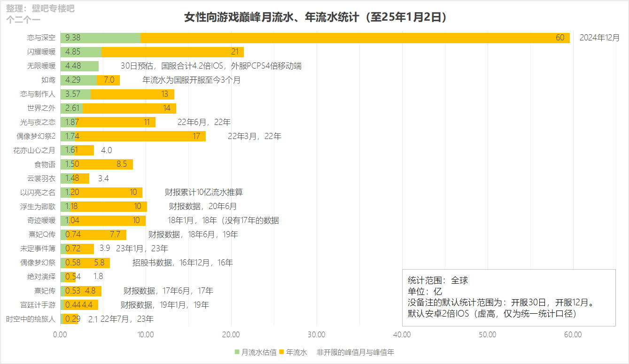
Task: Click the 以闪亮之名 row label
Action: 38,193
